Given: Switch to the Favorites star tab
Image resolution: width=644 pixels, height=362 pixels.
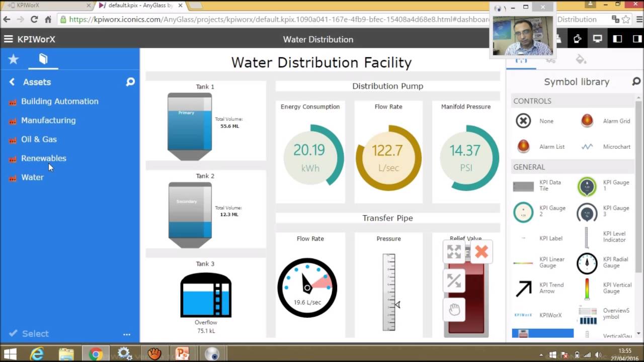Looking at the screenshot, I should [13, 59].
